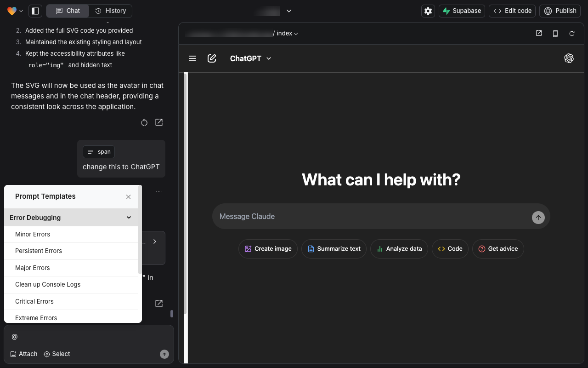Switch to the History tab
Screen dimensions: 588x368
[x=110, y=11]
